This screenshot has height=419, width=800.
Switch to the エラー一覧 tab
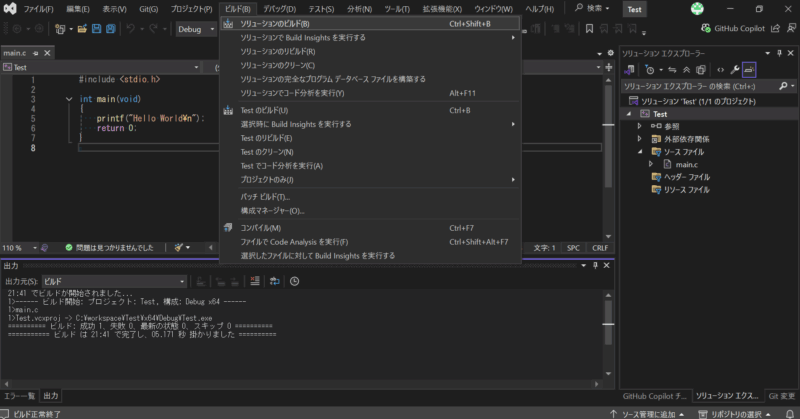coord(18,396)
